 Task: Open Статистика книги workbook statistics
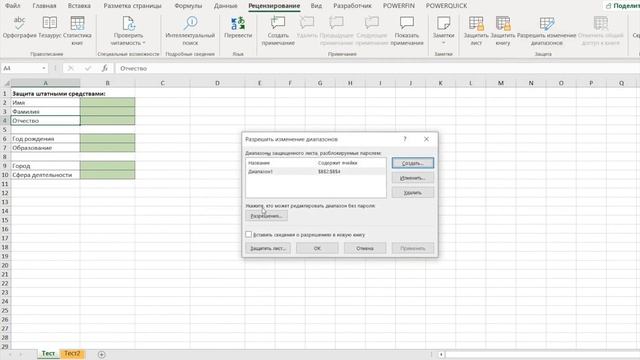click(x=77, y=31)
